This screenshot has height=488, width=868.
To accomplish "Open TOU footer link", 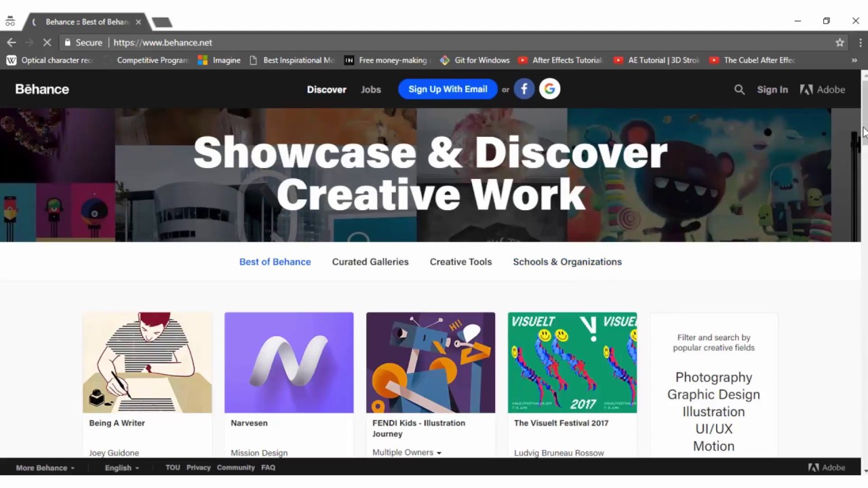I will [173, 468].
